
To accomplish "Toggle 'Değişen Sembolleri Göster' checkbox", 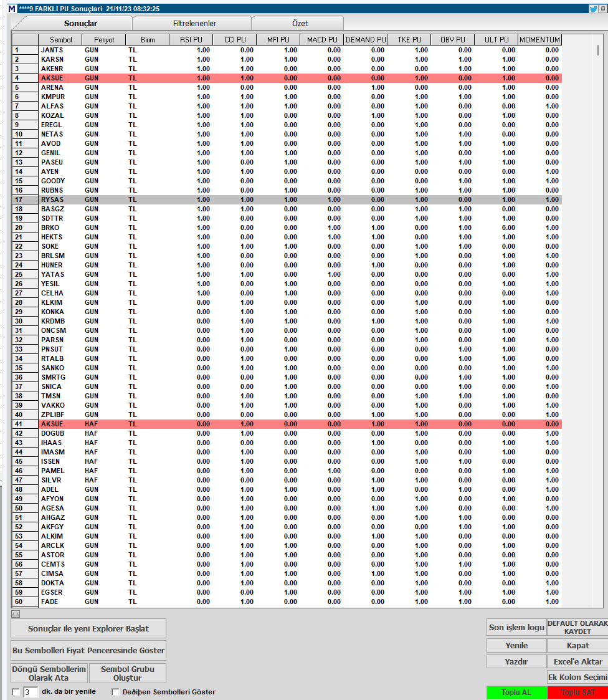I will tap(115, 692).
